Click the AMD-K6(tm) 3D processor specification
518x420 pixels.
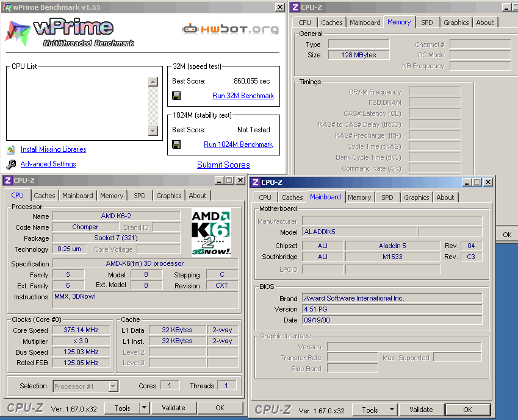click(x=145, y=263)
